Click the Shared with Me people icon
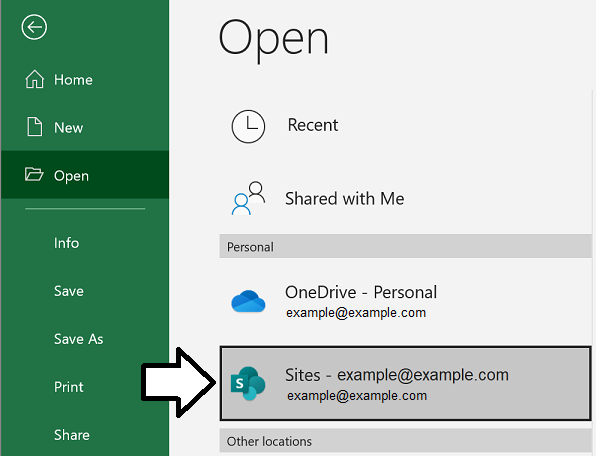This screenshot has height=456, width=596. point(248,198)
